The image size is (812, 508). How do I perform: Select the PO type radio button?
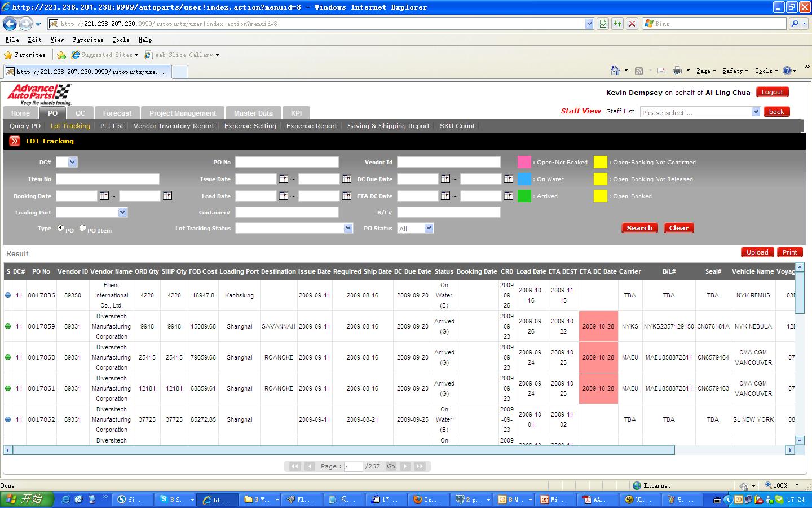[x=61, y=228]
